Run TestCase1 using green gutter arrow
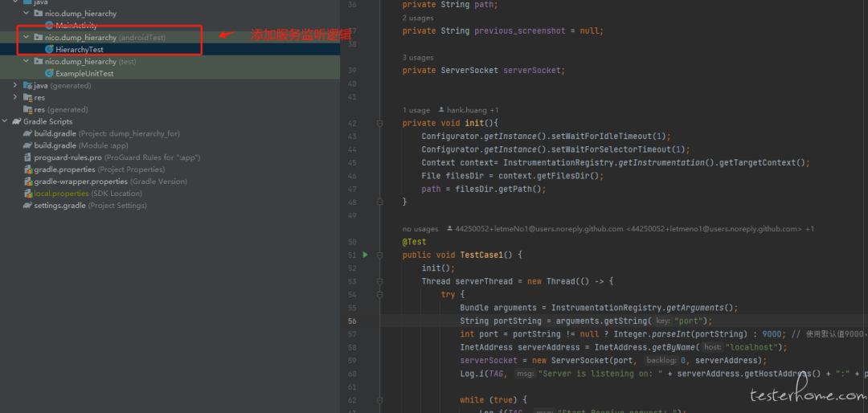This screenshot has height=413, width=868. point(365,255)
